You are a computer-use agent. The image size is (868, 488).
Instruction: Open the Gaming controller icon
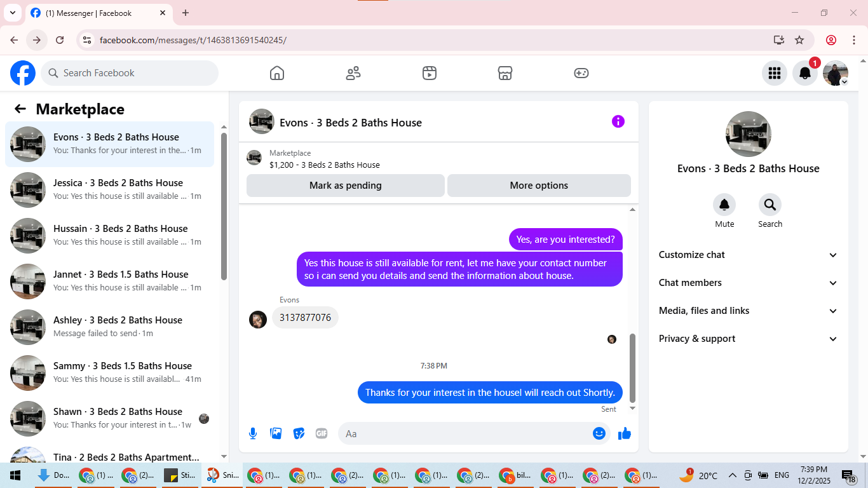click(x=581, y=73)
